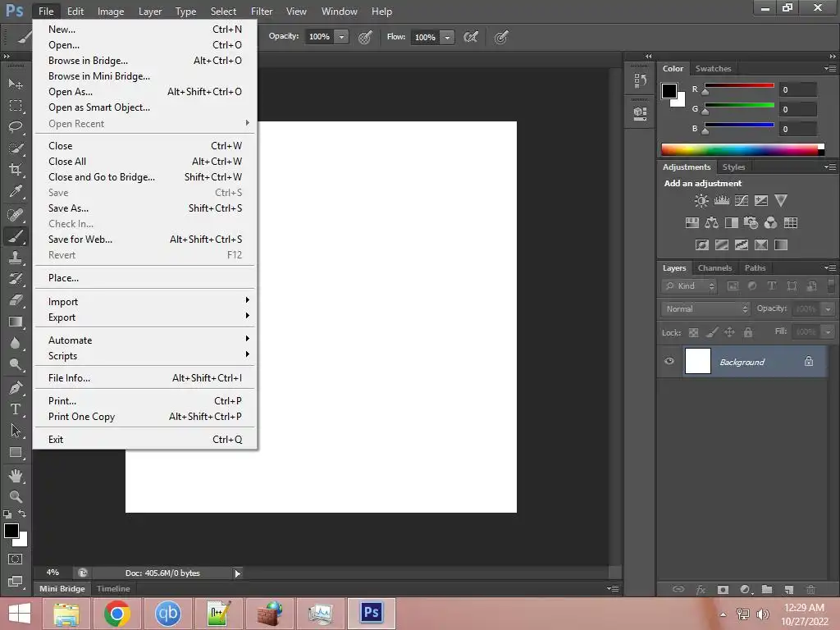Switch to the Channels tab
840x630 pixels.
click(x=714, y=268)
